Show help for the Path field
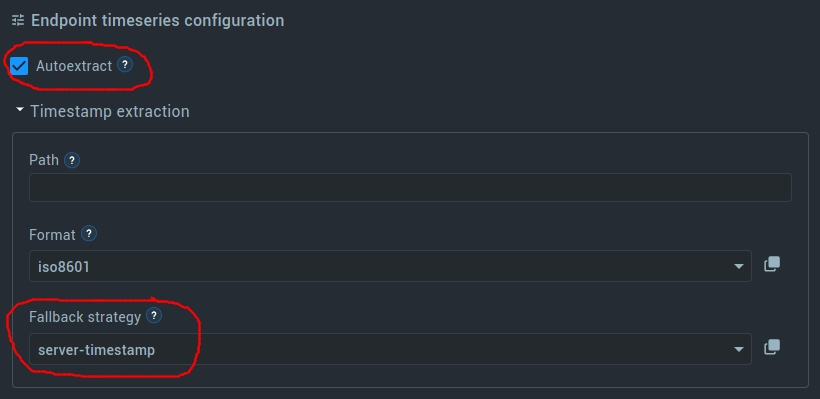The image size is (820, 399). [72, 160]
